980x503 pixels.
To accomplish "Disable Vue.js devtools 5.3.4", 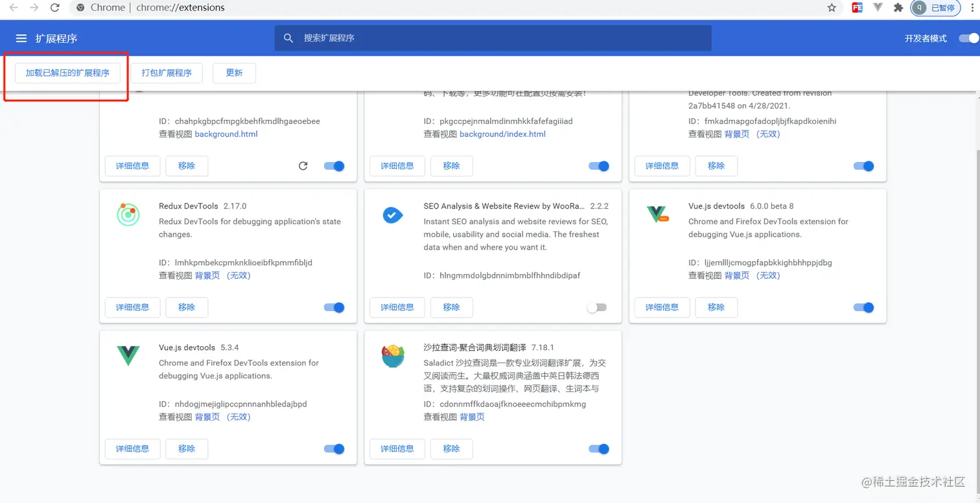I will click(334, 449).
